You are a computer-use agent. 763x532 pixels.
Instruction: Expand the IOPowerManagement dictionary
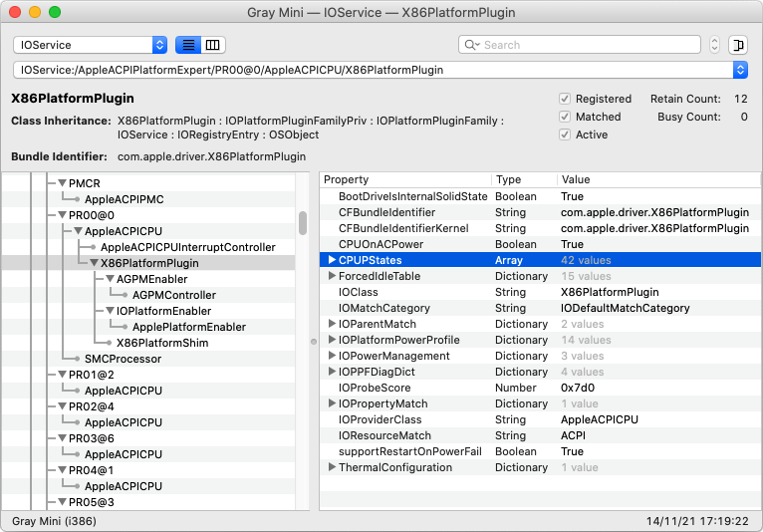[x=332, y=356]
